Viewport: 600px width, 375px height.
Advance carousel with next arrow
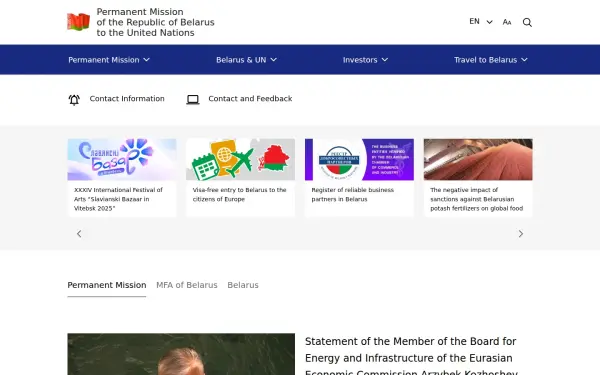pyautogui.click(x=520, y=234)
